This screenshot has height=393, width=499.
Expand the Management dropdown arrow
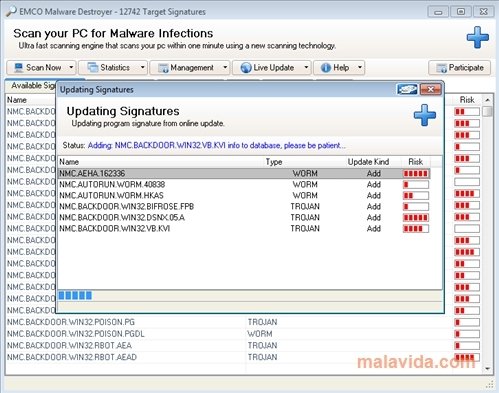pos(225,68)
